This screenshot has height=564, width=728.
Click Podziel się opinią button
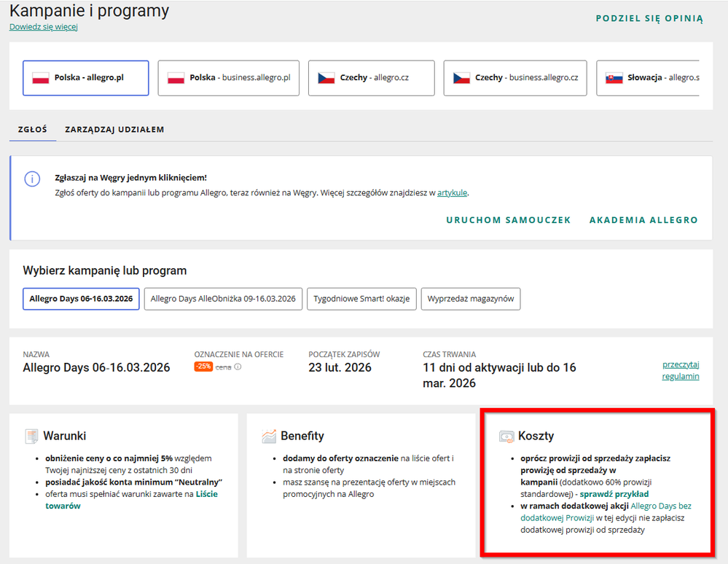click(x=649, y=19)
